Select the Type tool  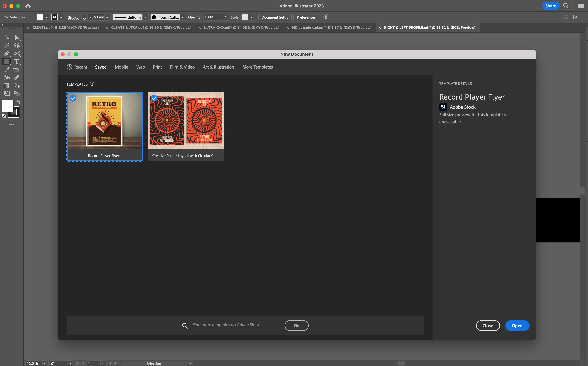[x=17, y=62]
